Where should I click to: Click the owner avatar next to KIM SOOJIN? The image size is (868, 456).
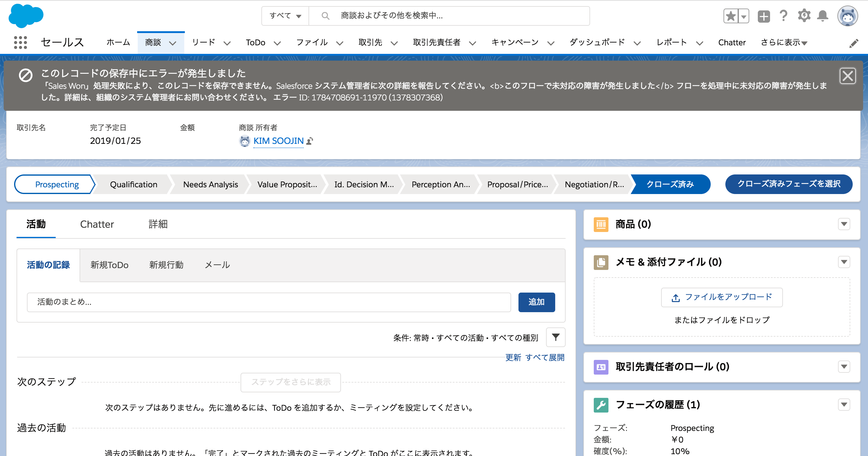pos(245,141)
